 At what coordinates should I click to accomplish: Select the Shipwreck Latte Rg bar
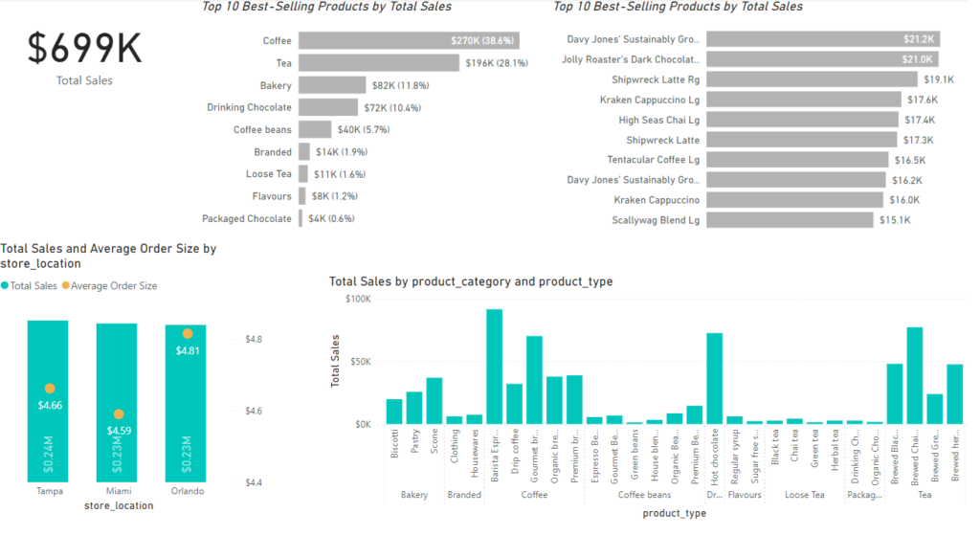(x=812, y=79)
